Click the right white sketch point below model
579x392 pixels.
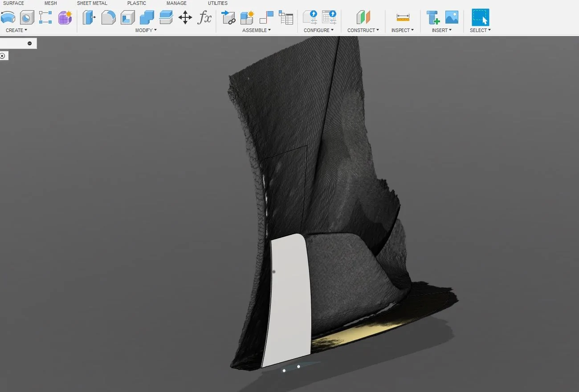pos(298,367)
